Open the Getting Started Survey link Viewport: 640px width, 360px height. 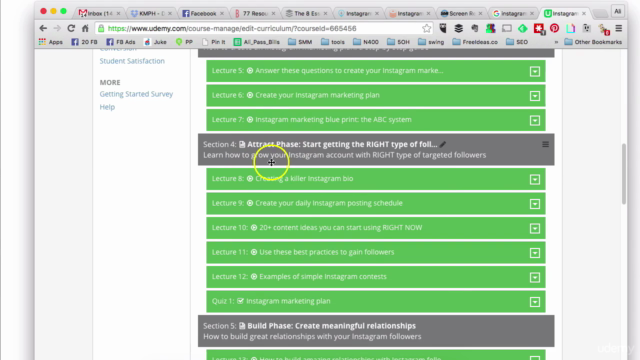[136, 94]
